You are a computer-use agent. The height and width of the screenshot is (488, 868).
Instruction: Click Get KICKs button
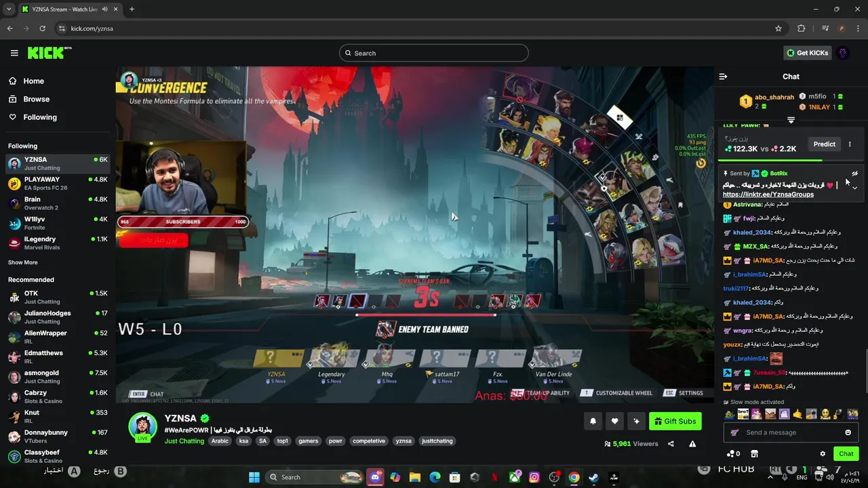coord(808,53)
